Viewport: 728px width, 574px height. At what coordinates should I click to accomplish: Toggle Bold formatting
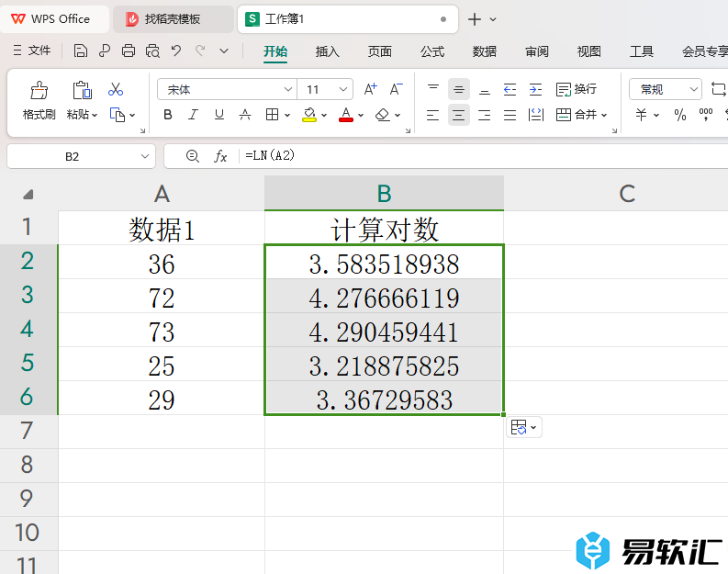168,115
